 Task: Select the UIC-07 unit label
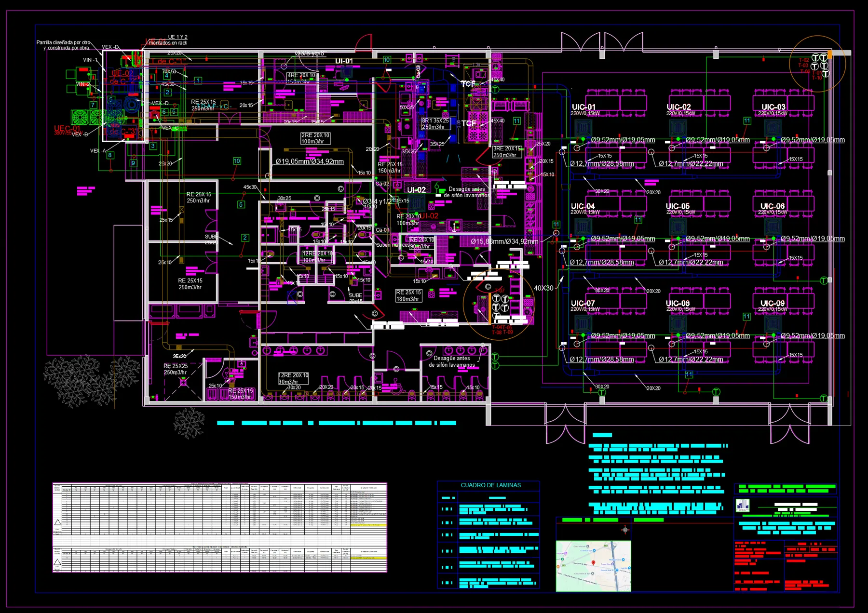583,304
